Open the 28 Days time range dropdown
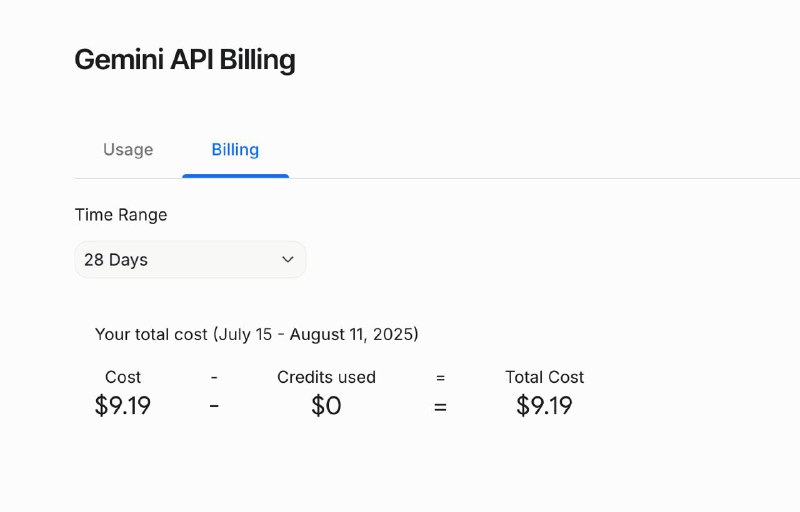This screenshot has width=800, height=512. [x=190, y=259]
